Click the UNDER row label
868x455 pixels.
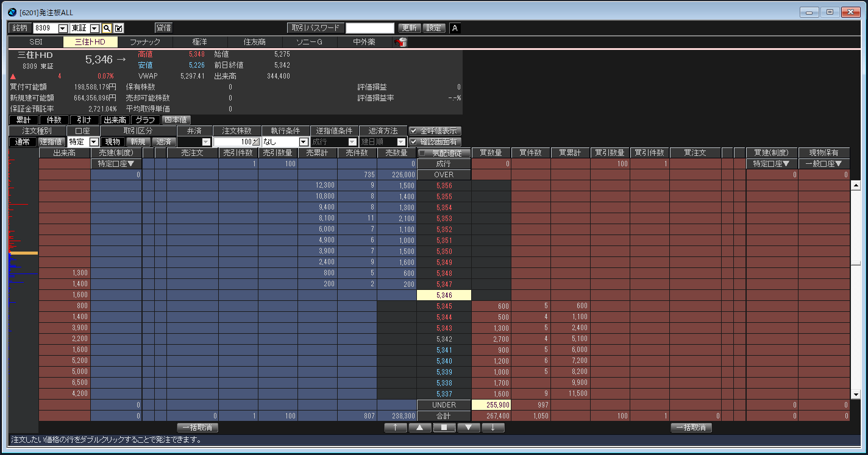[444, 405]
